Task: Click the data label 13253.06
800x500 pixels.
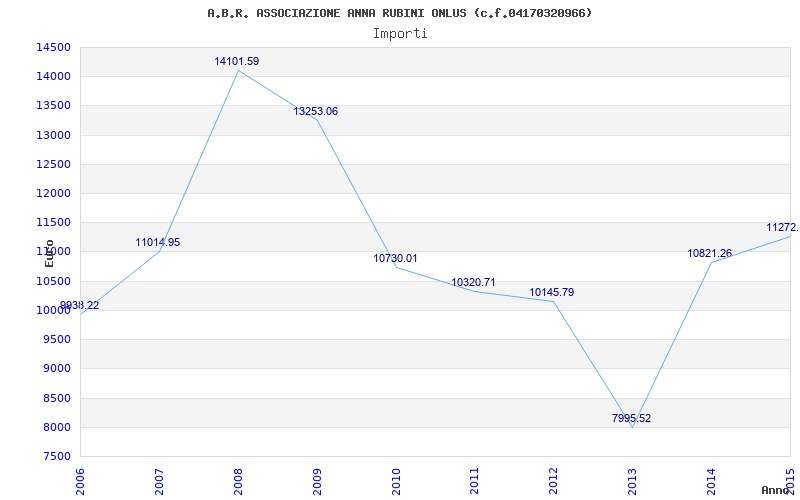Action: (x=315, y=111)
